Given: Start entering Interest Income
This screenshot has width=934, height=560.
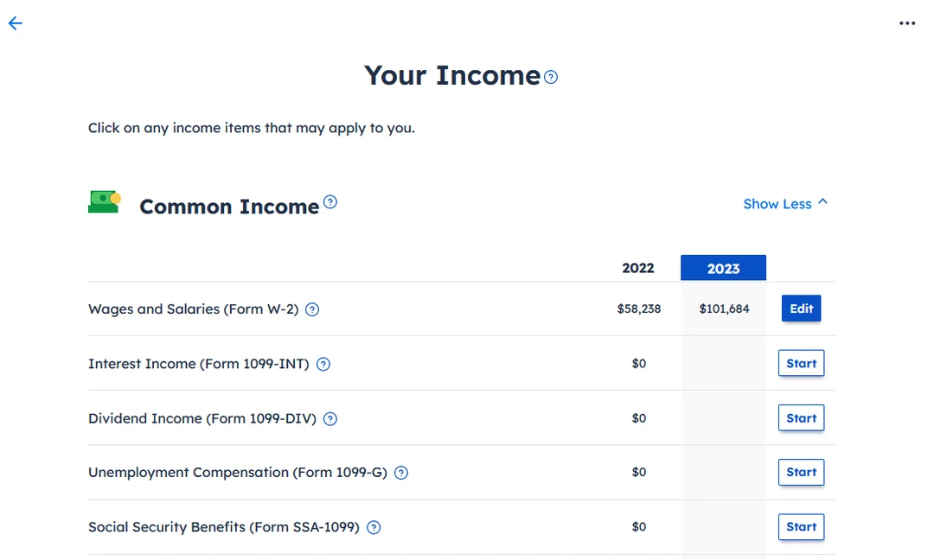Looking at the screenshot, I should click(801, 363).
